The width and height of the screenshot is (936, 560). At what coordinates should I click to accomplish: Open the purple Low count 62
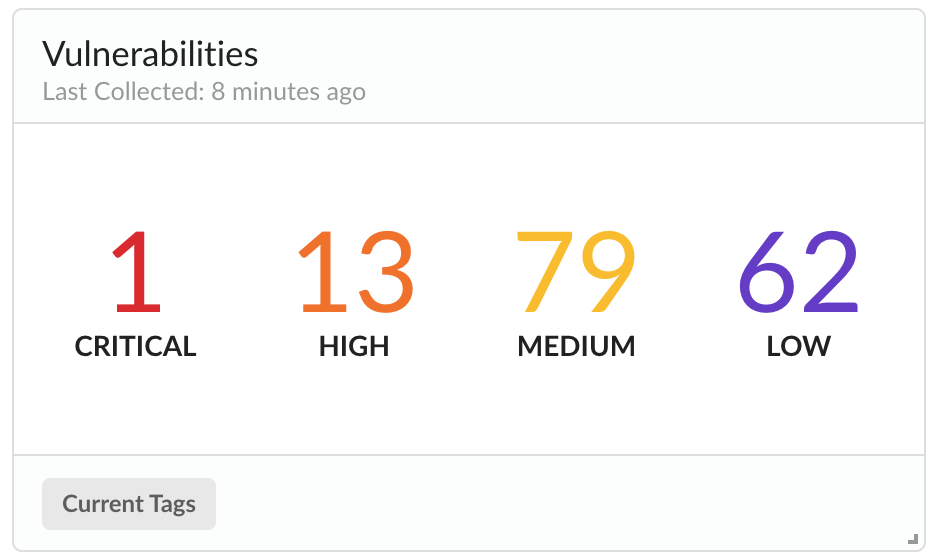point(798,272)
